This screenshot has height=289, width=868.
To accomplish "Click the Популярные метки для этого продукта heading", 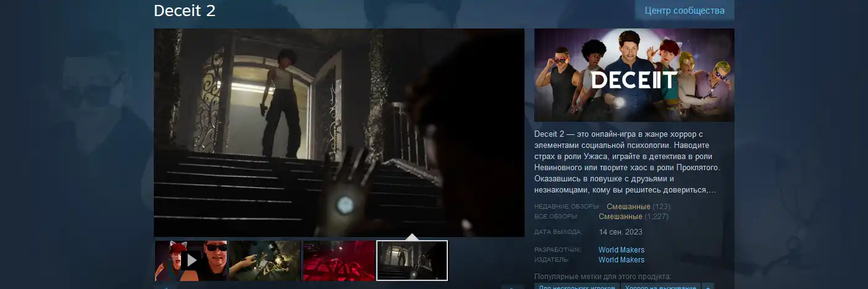I will (x=602, y=277).
